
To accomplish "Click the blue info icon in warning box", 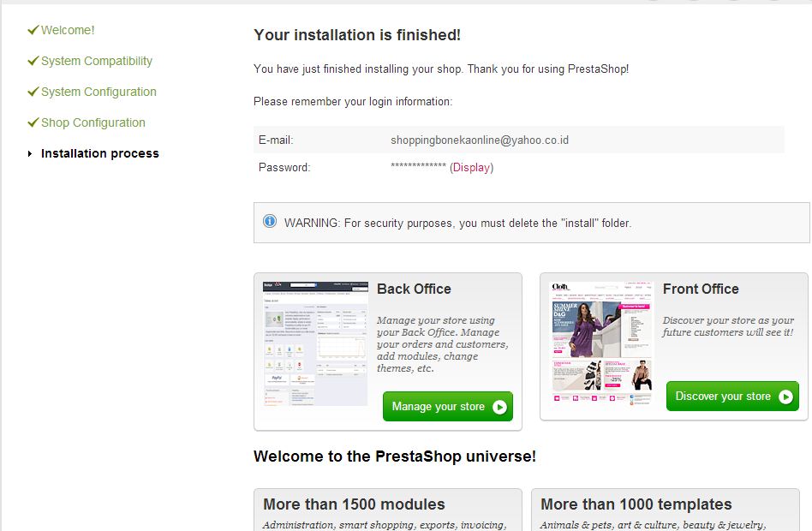I will pyautogui.click(x=270, y=221).
